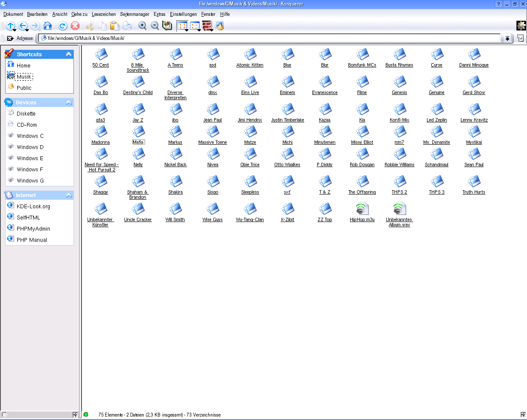
Task: Click the window help question mark button
Action: coord(499,4)
